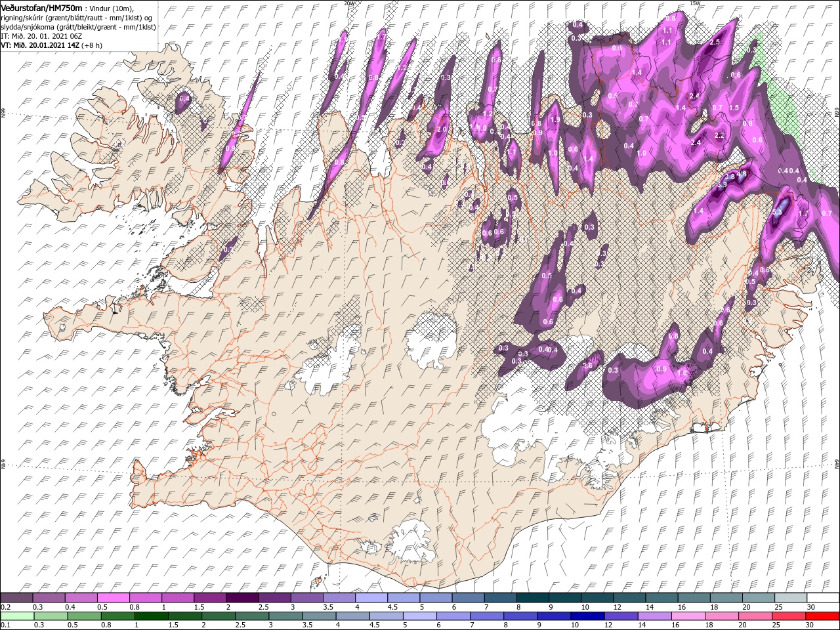
Task: Click the darkest purple 2 swatch in snow scale
Action: [241, 597]
